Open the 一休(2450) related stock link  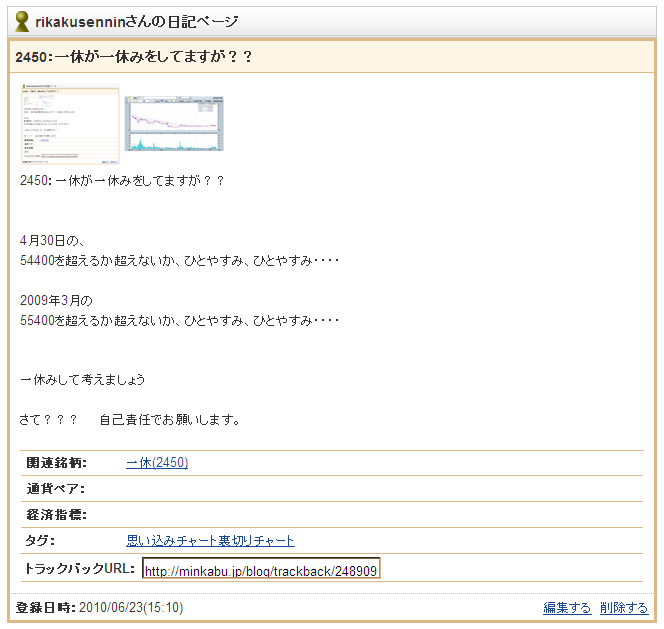pos(157,463)
